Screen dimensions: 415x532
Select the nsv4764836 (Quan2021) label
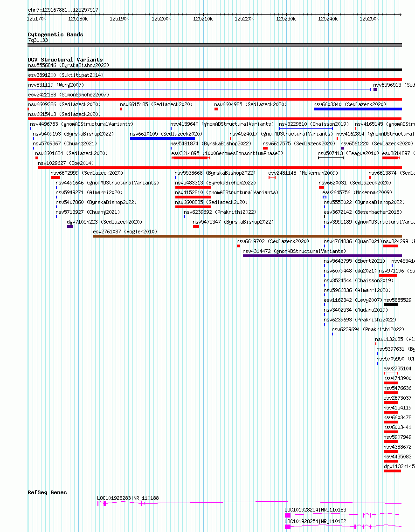point(353,242)
